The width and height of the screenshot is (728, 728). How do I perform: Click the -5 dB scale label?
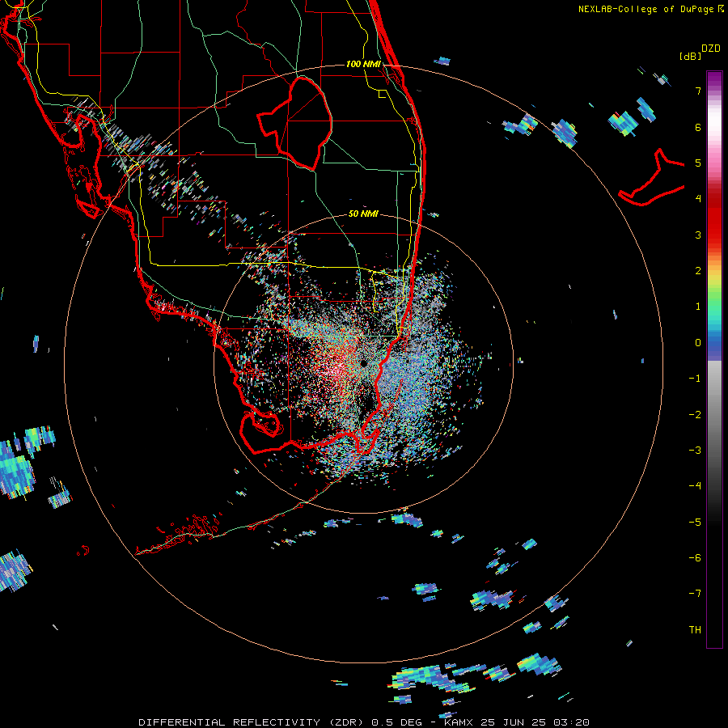click(x=695, y=522)
